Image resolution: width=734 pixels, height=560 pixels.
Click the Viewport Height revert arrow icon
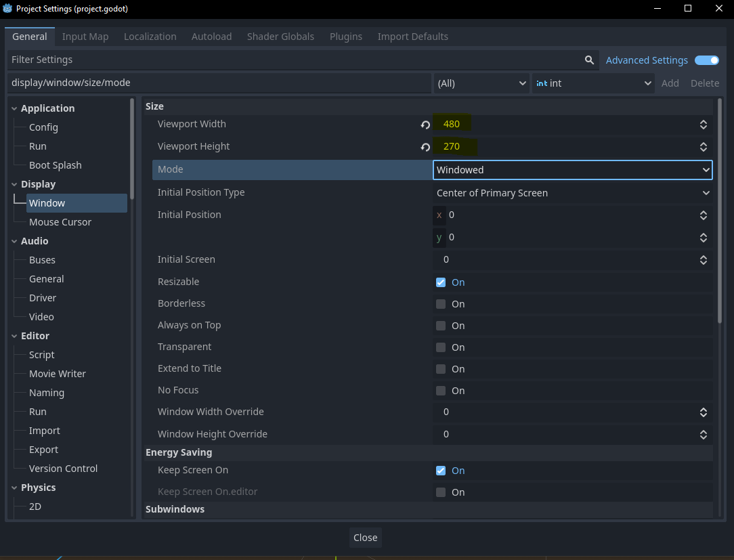pos(425,147)
